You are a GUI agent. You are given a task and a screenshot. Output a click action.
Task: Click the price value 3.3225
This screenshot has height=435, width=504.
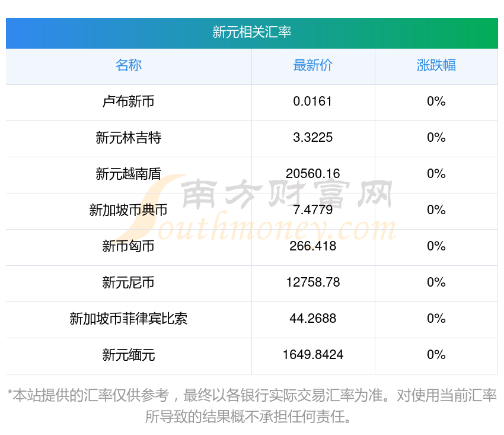312,138
